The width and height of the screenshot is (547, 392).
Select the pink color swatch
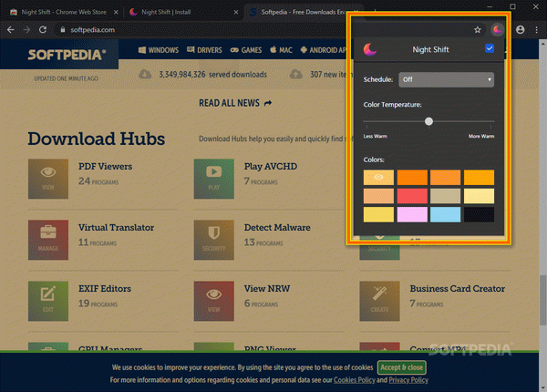[412, 214]
